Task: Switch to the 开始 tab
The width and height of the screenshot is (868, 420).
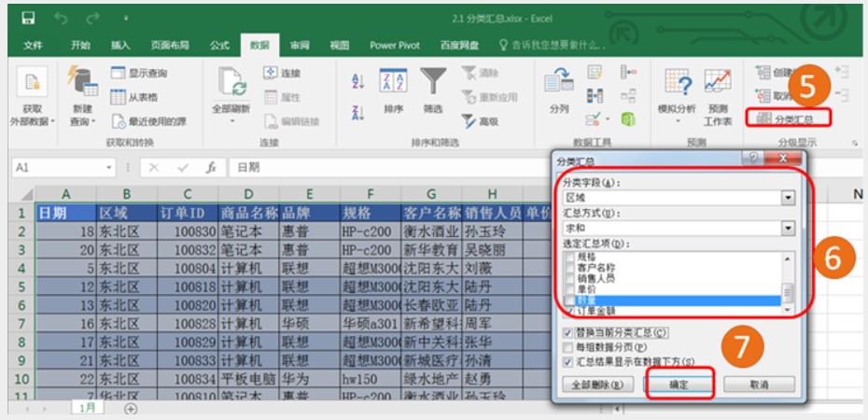Action: [80, 46]
